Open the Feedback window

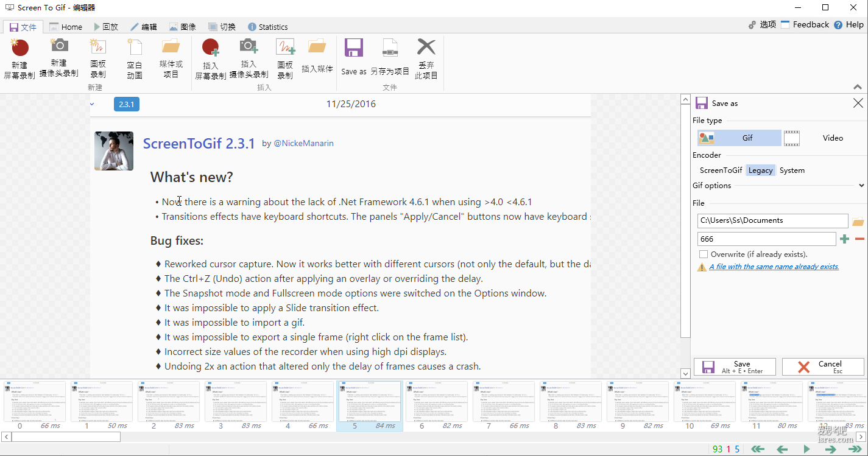(x=805, y=24)
